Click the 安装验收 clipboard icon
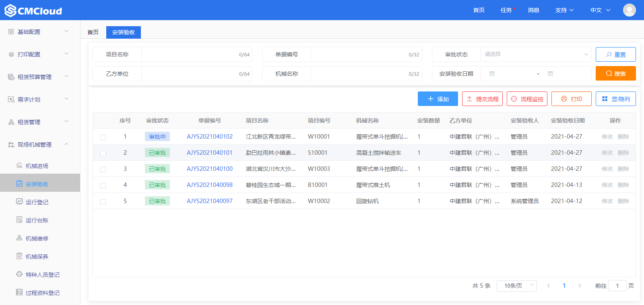The height and width of the screenshot is (305, 644). coord(19,183)
